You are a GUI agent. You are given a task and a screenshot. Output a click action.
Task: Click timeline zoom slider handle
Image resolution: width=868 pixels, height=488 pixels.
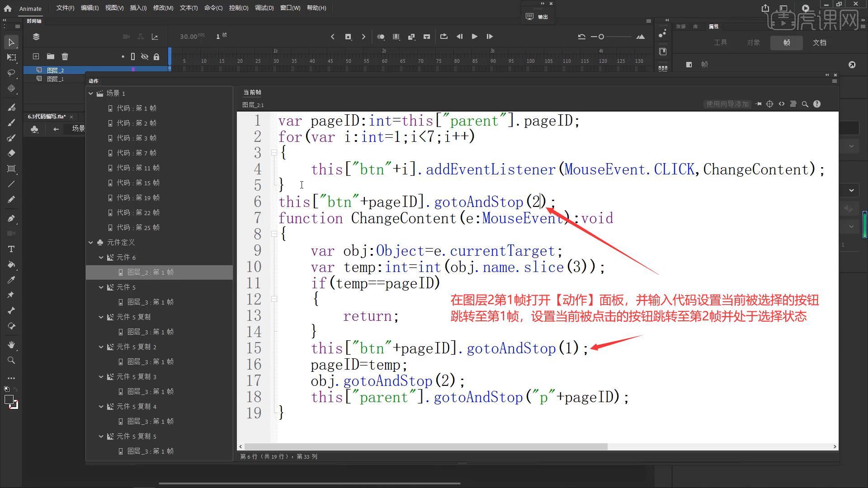601,37
